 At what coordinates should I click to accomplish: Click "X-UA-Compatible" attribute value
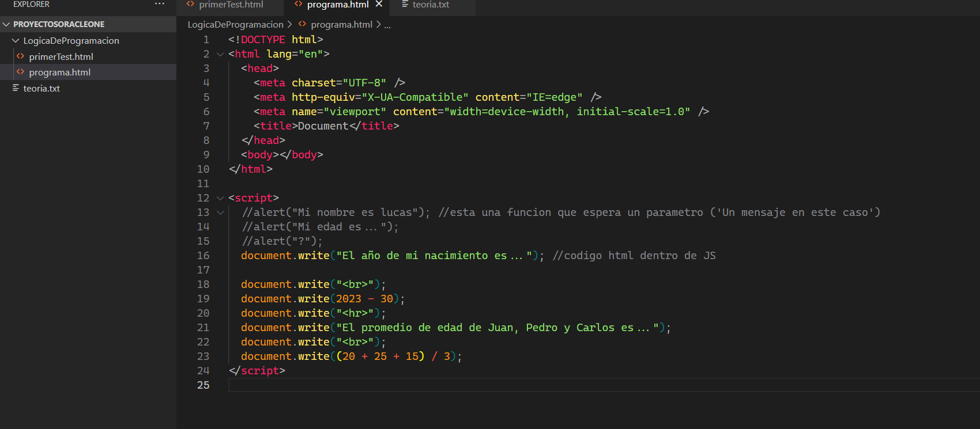point(415,97)
